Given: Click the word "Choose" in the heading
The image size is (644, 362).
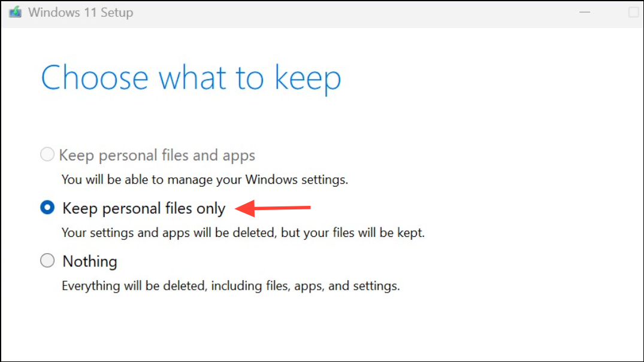Looking at the screenshot, I should click(x=95, y=78).
